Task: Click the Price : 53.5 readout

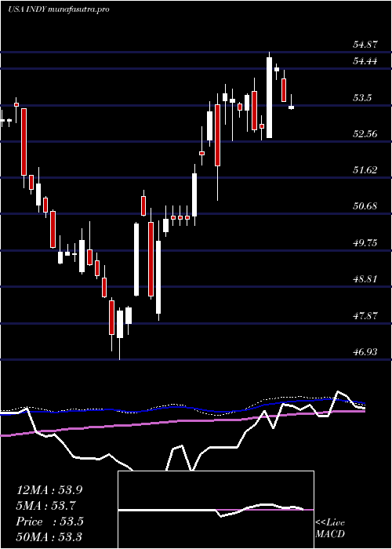Action: [x=49, y=522]
